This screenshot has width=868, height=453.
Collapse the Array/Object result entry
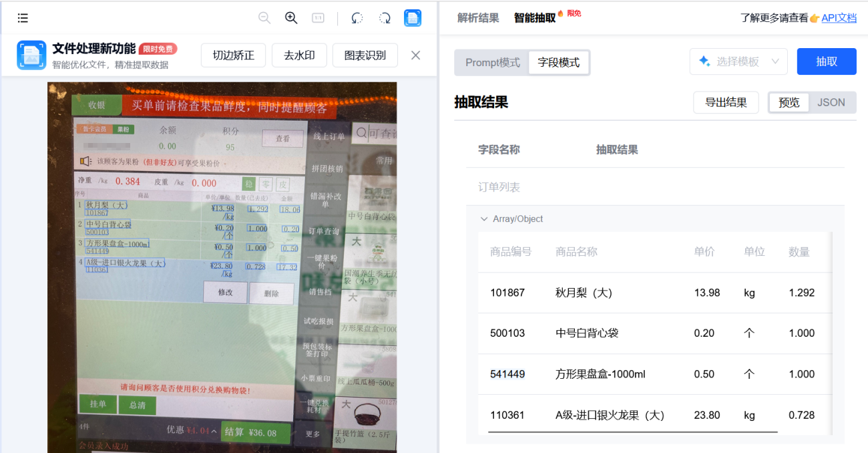coord(484,218)
